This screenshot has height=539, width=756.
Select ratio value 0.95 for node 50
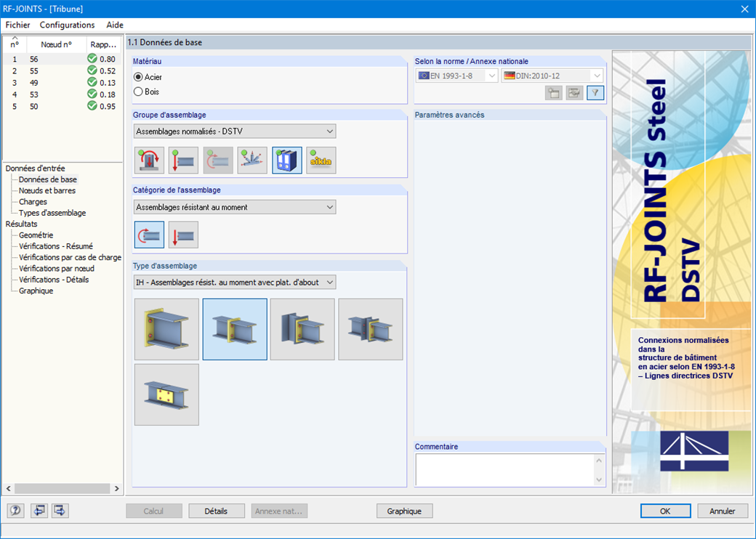tap(108, 107)
